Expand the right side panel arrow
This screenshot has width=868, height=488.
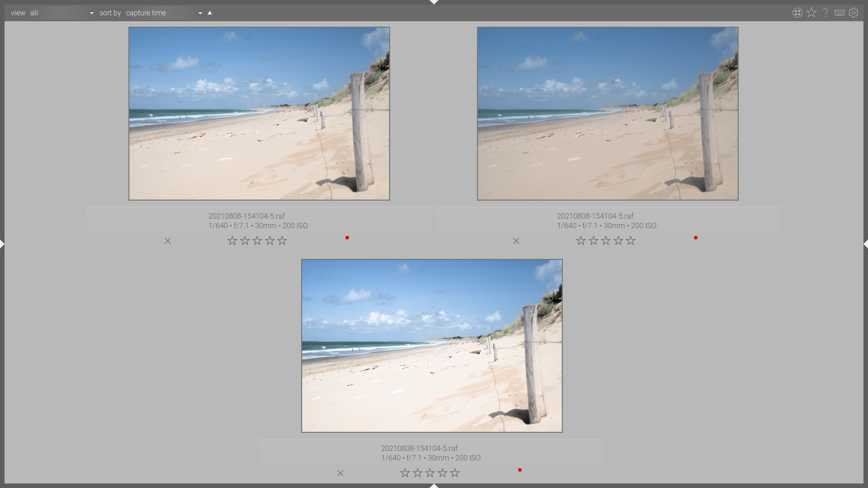tap(865, 244)
